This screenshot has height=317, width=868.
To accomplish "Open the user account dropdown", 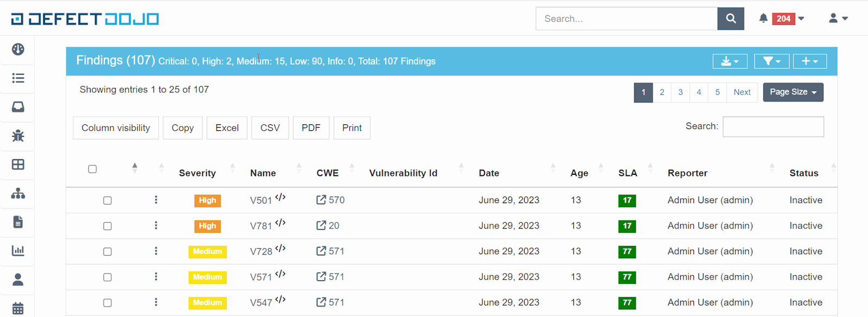I will point(838,18).
